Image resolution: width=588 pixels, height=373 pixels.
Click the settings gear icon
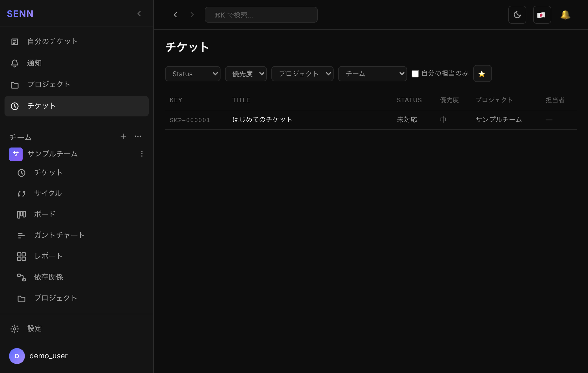pyautogui.click(x=15, y=329)
